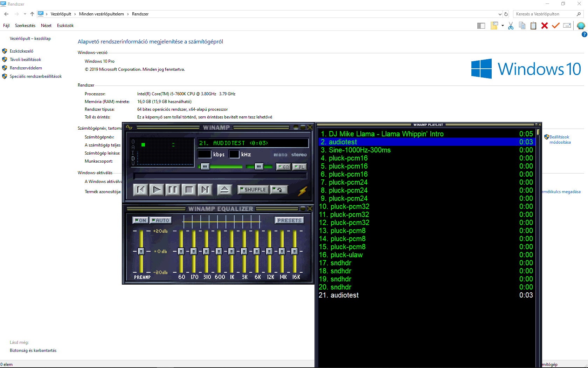Skip to previous track in Winamp
The width and height of the screenshot is (588, 368).
coord(141,190)
